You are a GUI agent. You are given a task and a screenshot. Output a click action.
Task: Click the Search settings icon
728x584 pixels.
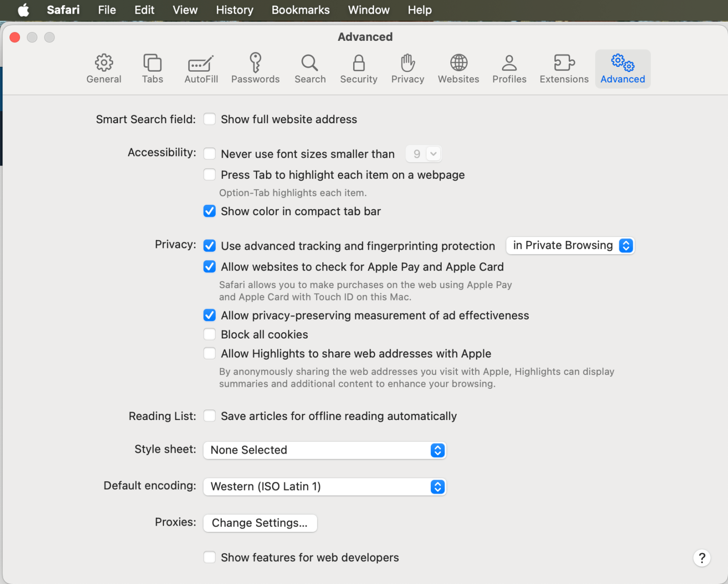[x=309, y=68]
